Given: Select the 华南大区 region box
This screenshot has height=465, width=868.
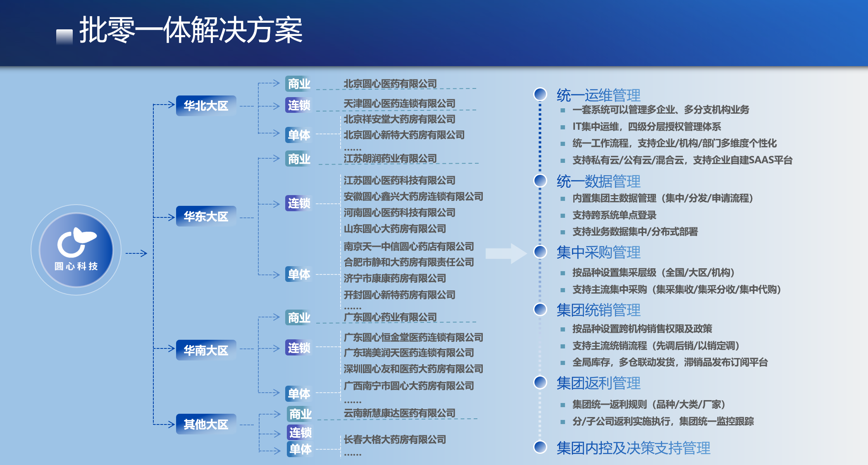Looking at the screenshot, I should coord(206,350).
